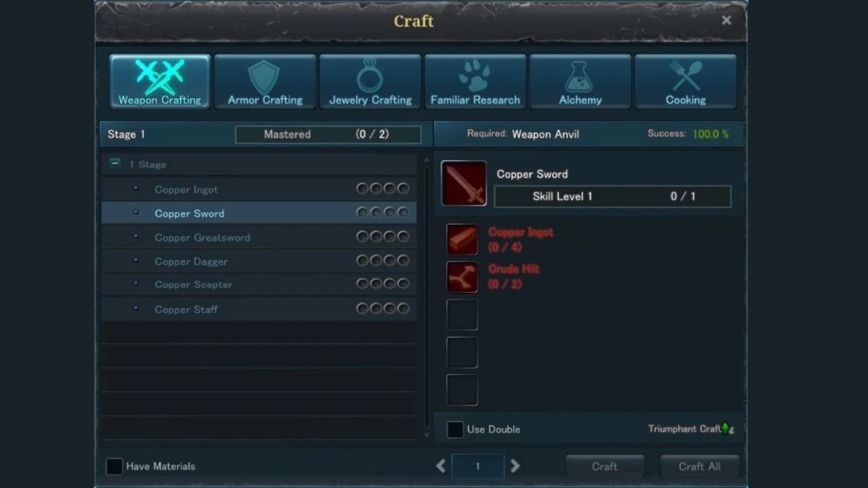Screen dimensions: 868x488
Task: Click the Crude Hilt material icon
Action: (462, 277)
